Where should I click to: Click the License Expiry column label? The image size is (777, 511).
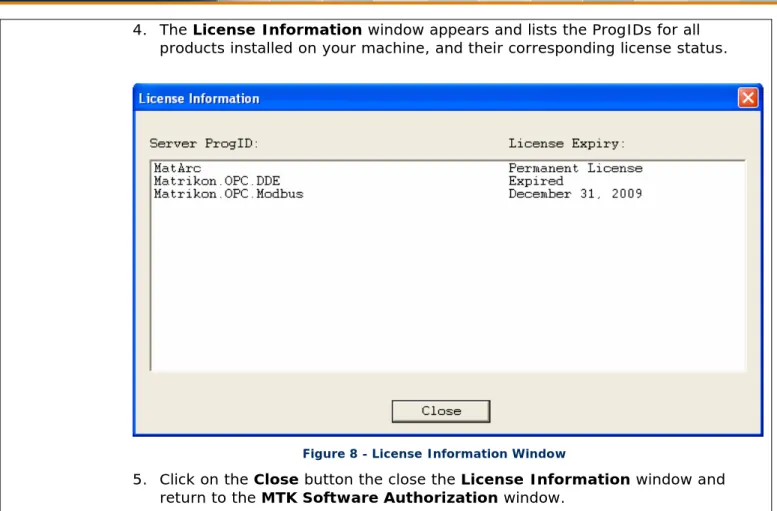(x=566, y=143)
